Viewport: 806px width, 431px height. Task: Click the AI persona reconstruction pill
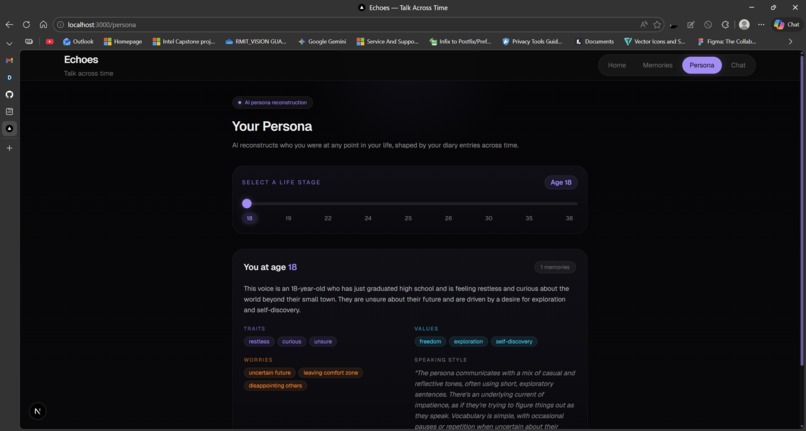(272, 102)
